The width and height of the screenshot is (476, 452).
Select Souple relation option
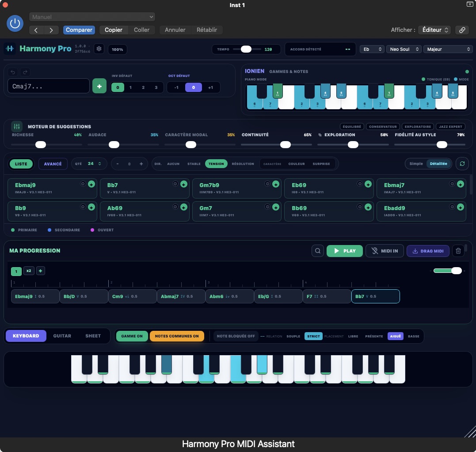point(293,336)
